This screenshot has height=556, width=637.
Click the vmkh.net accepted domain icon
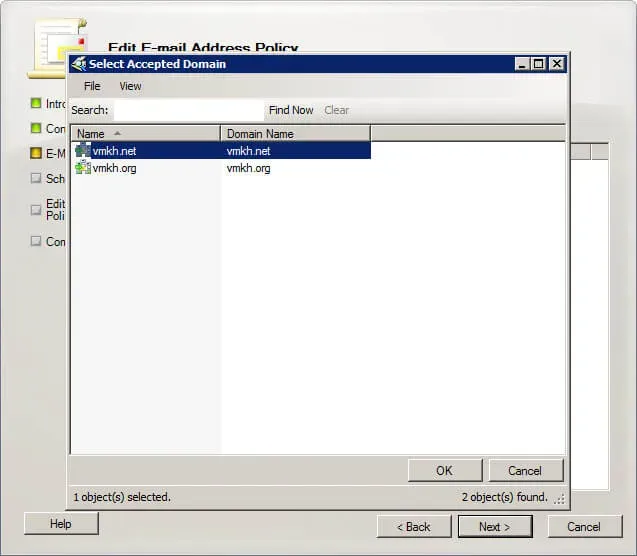click(83, 150)
